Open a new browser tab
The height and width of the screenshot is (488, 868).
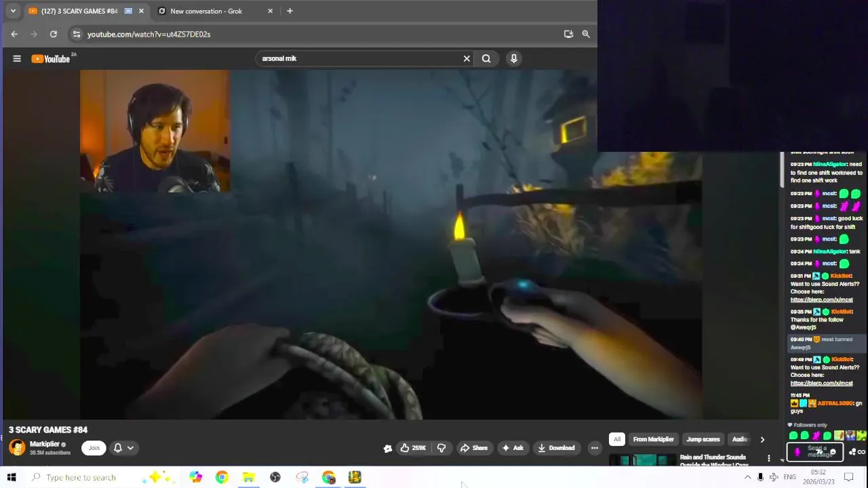[x=290, y=11]
